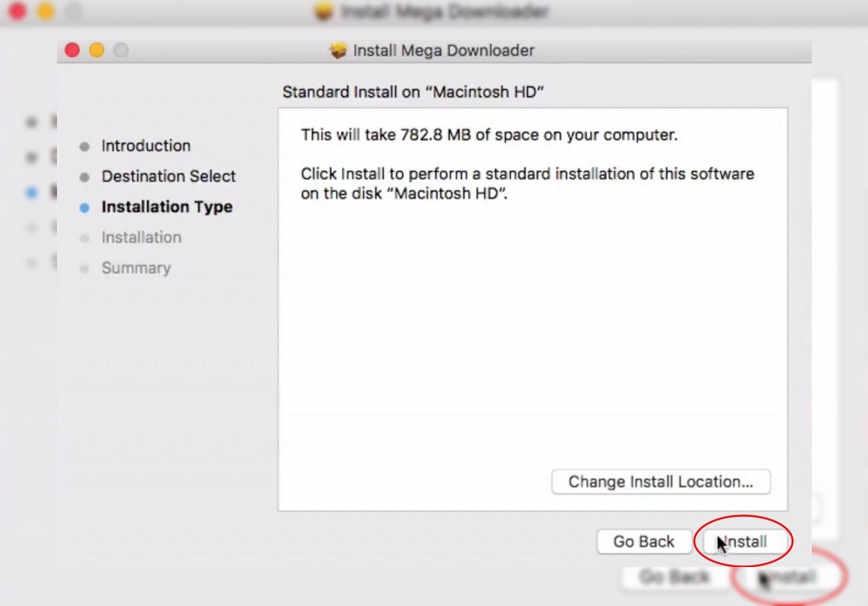Screen dimensions: 868x606
Task: Select the Installation step in sidebar
Action: click(141, 237)
